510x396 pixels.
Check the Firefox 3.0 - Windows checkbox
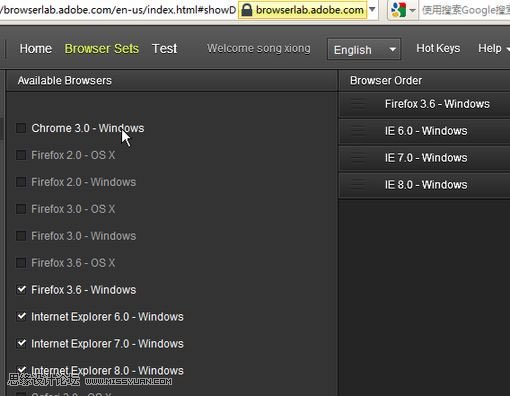click(x=21, y=236)
